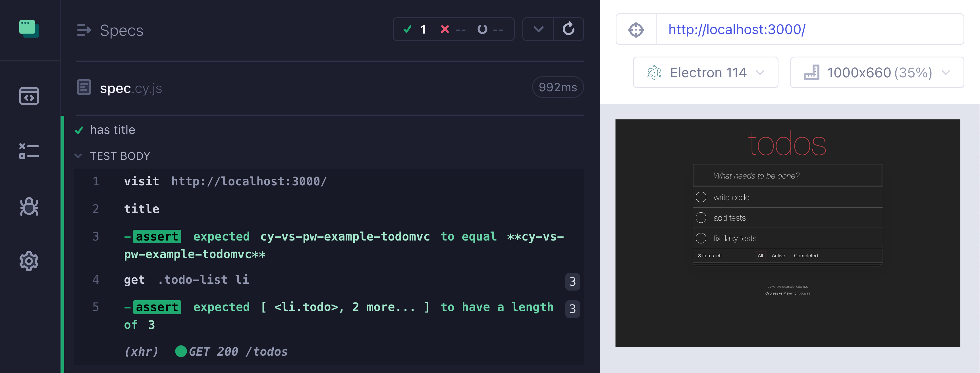Select the Completed filter in todos
The width and height of the screenshot is (980, 373).
pos(805,256)
